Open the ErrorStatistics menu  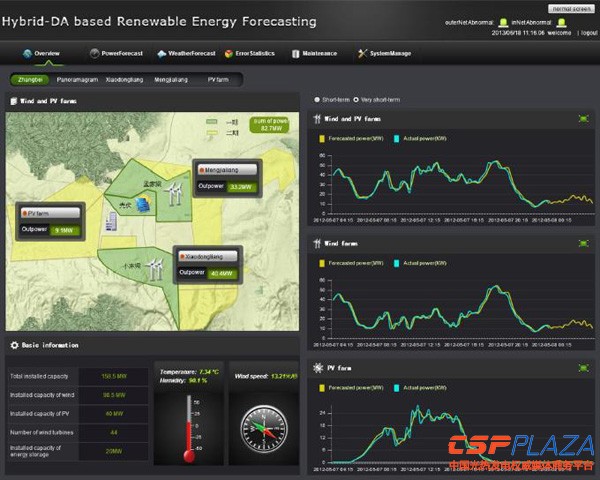(252, 53)
